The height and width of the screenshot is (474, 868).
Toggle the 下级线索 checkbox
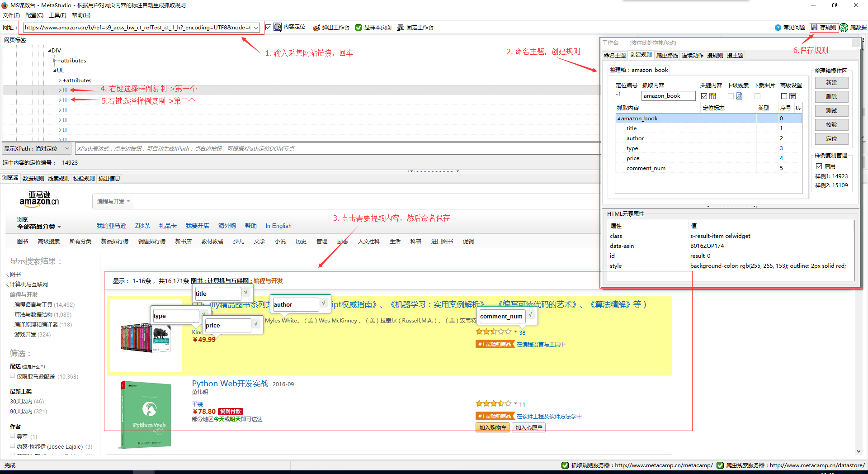731,96
